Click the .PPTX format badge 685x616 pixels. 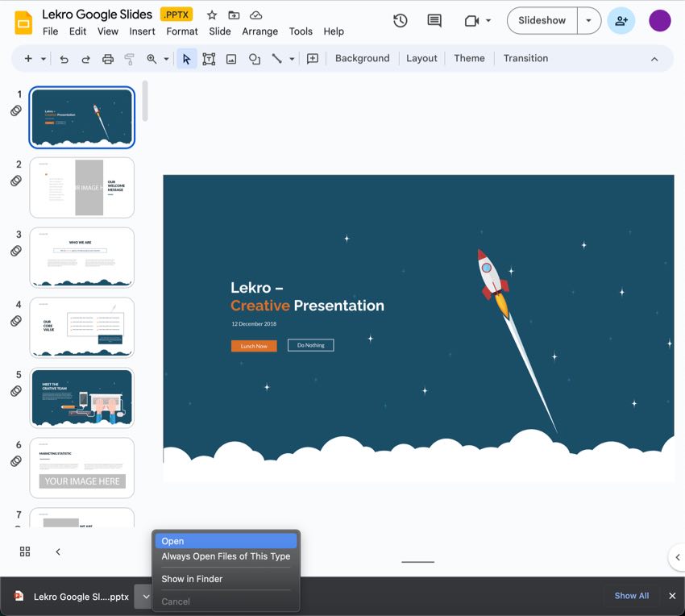click(176, 15)
